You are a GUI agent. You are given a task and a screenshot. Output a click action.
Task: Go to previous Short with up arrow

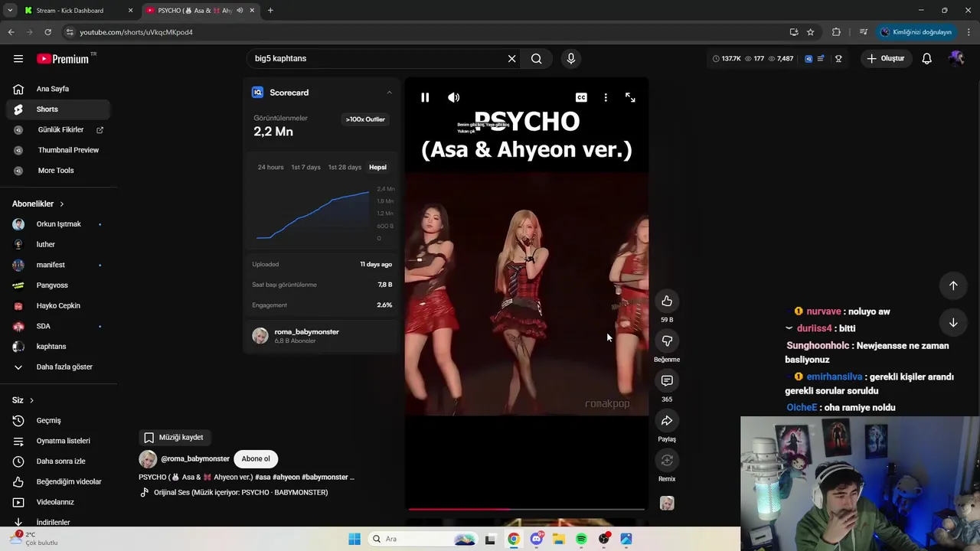pyautogui.click(x=953, y=285)
